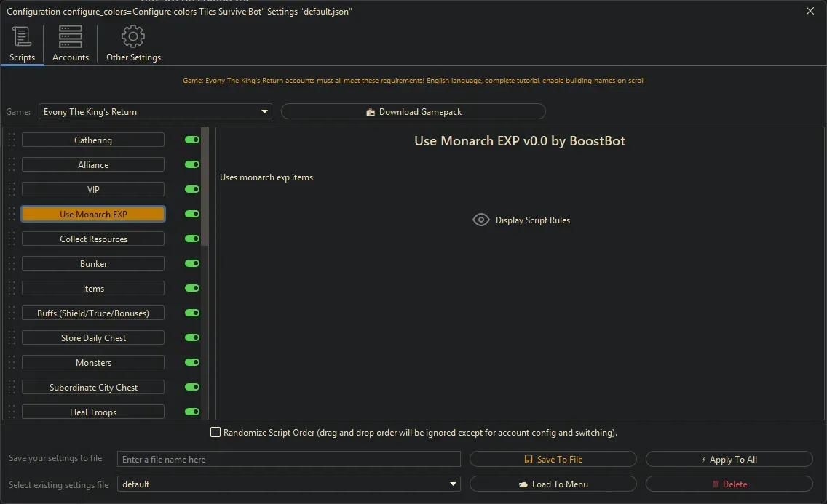Select the Buffs (Shield/Truce/Bonuses) script
This screenshot has height=504, width=827.
click(92, 313)
